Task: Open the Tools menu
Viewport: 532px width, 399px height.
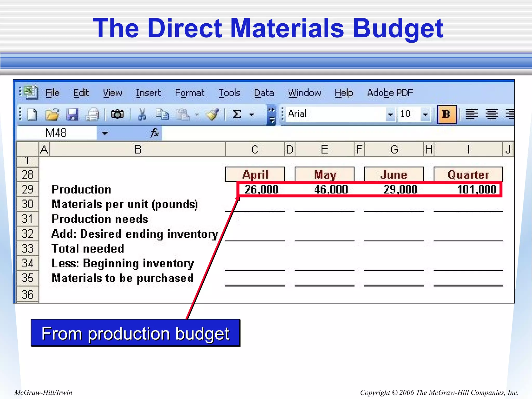Action: click(229, 93)
